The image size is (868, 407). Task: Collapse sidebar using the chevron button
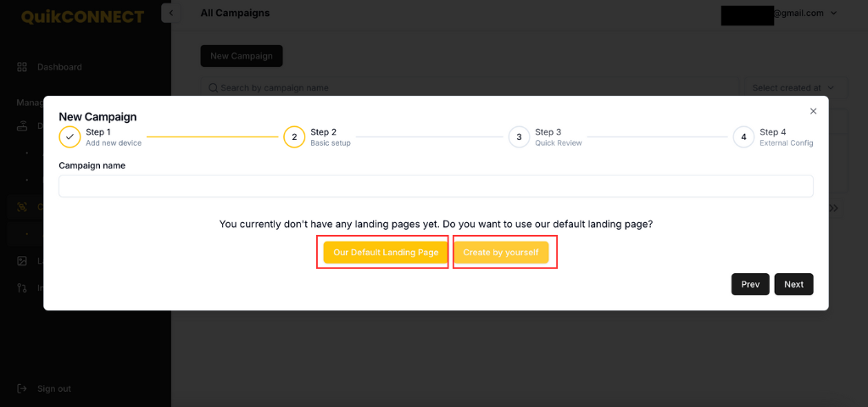pos(170,13)
